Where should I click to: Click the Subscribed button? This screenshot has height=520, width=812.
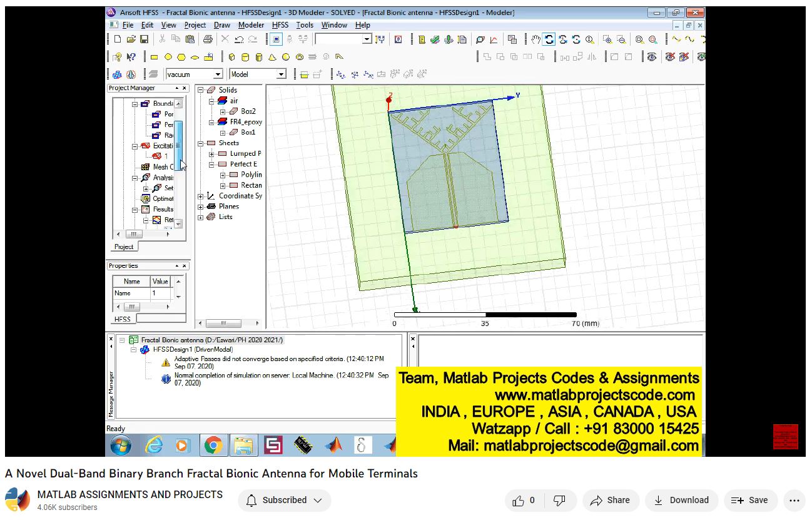click(285, 500)
